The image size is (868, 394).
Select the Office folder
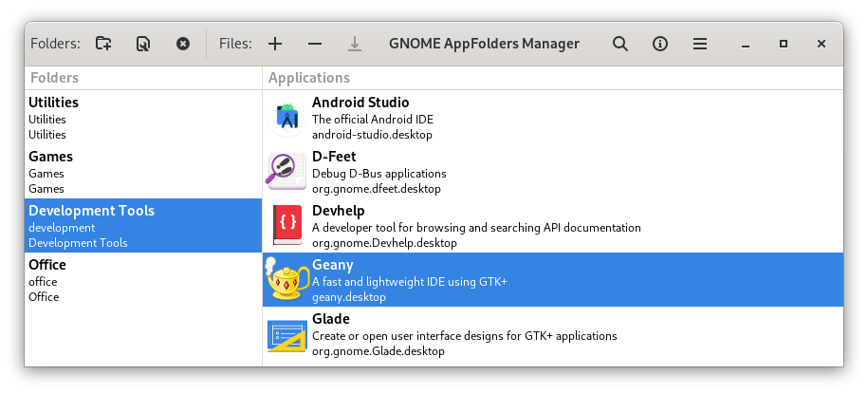pyautogui.click(x=143, y=280)
